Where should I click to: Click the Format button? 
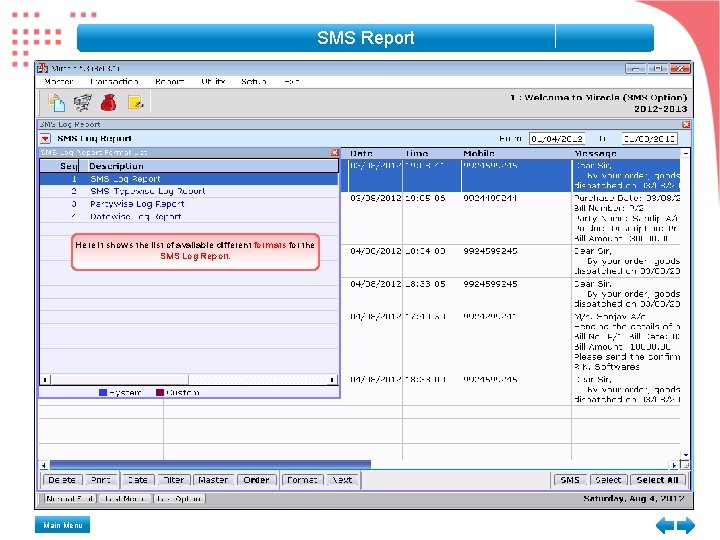click(x=302, y=480)
